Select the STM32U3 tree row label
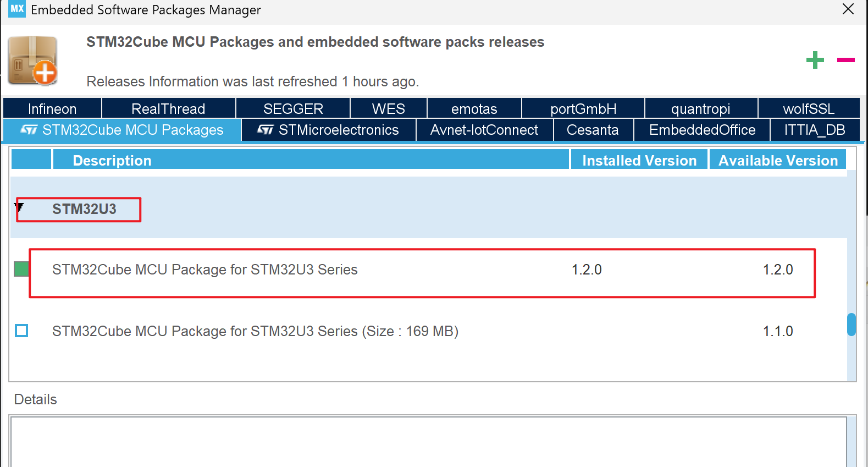The image size is (868, 467). 84,209
